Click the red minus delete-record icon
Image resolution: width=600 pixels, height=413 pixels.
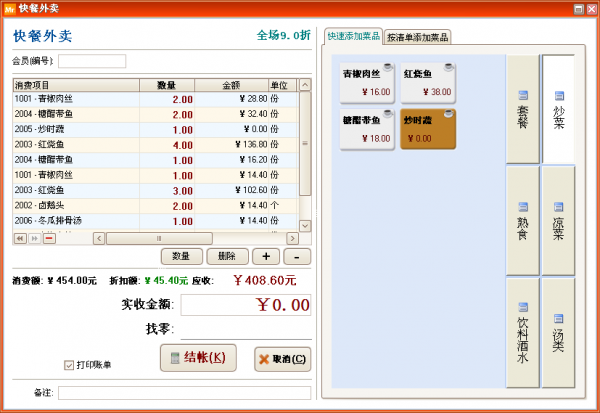click(49, 238)
